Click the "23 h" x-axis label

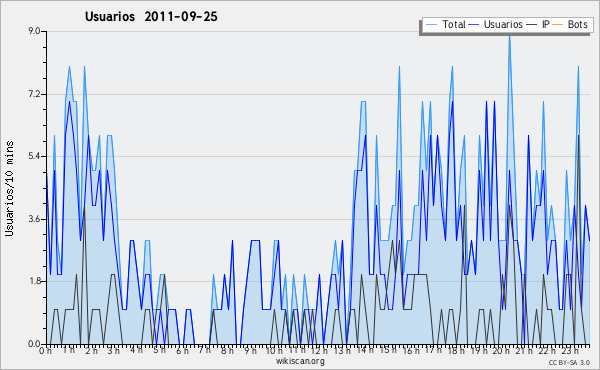point(569,351)
